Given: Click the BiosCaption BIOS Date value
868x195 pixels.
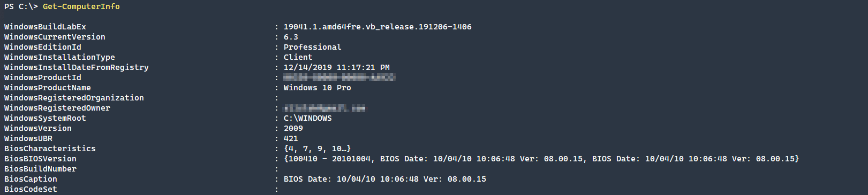Looking at the screenshot, I should (x=385, y=179).
